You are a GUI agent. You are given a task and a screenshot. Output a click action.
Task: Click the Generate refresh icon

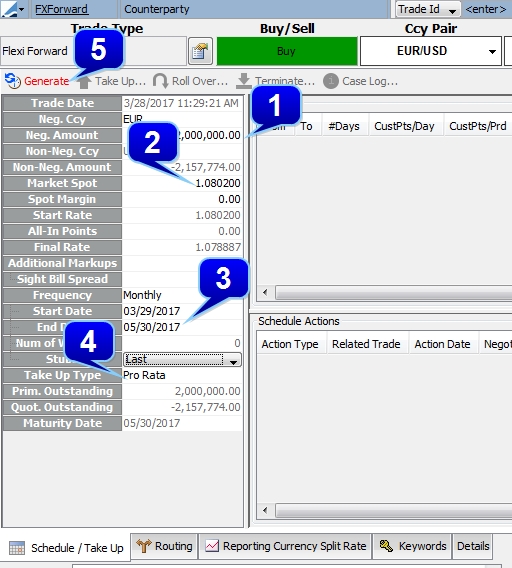coord(12,80)
